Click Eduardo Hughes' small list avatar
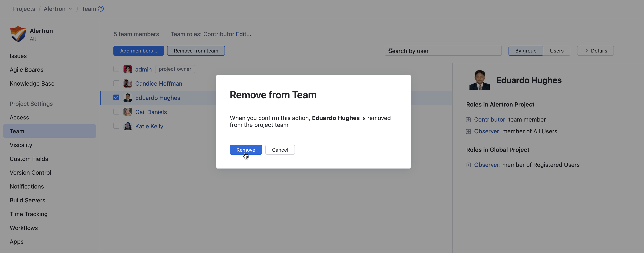 click(x=128, y=98)
